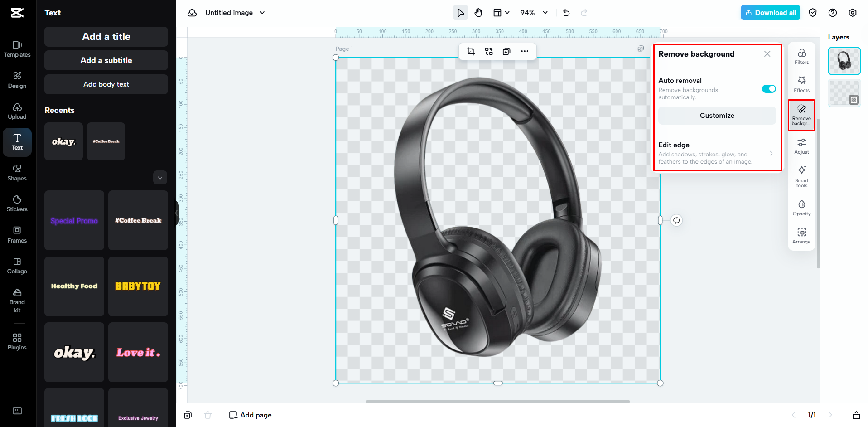Open the Opacity control

801,208
